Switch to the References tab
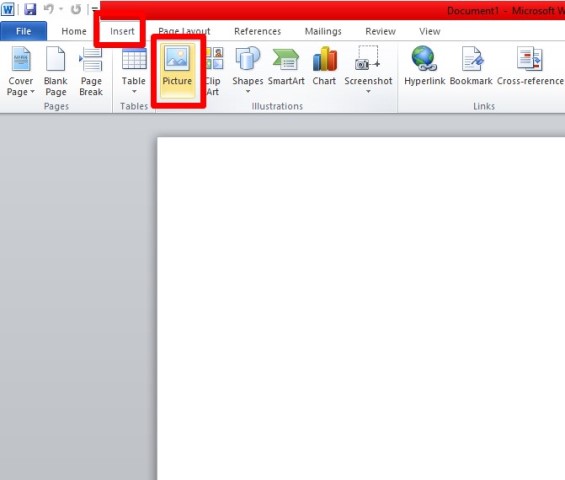 point(257,31)
